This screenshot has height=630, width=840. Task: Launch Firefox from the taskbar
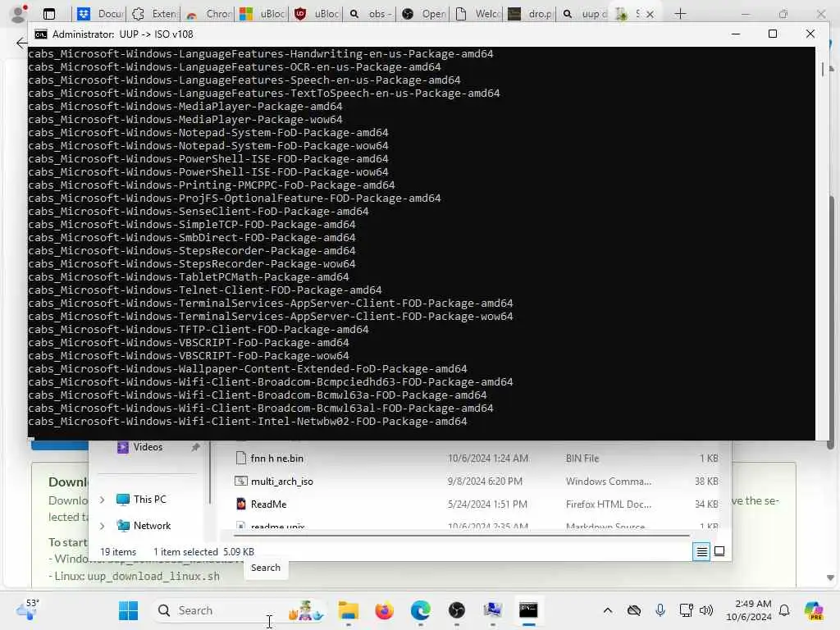point(384,610)
